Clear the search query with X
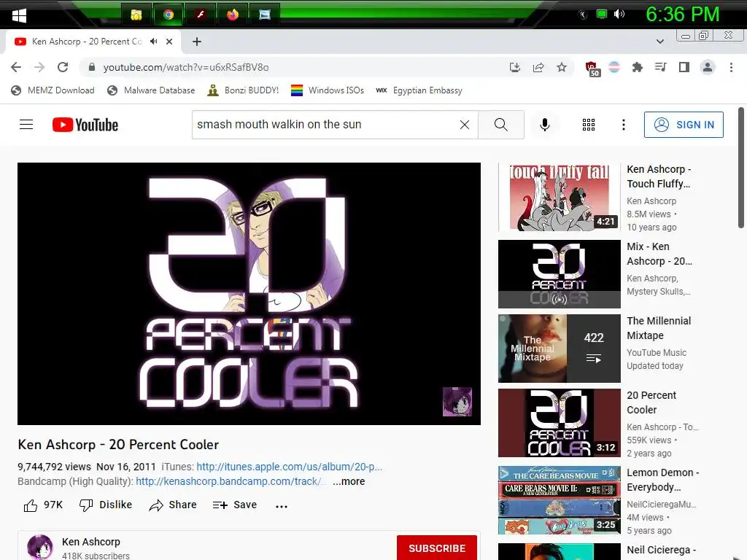 click(x=465, y=125)
